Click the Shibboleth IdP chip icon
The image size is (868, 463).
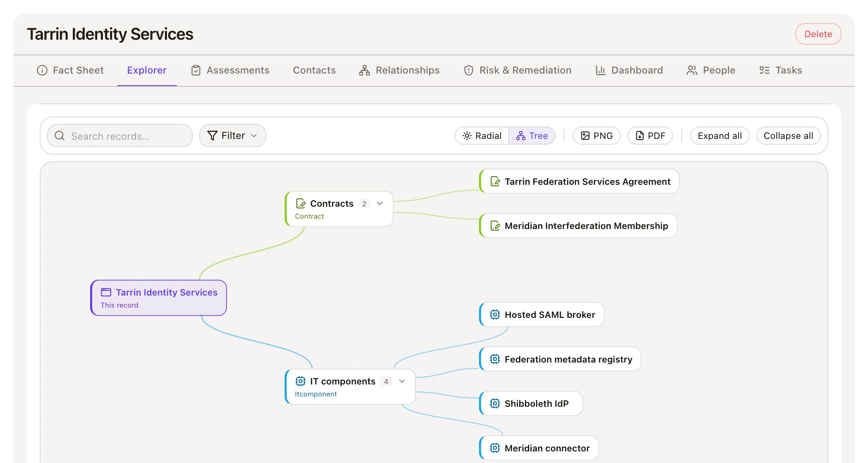tap(495, 403)
